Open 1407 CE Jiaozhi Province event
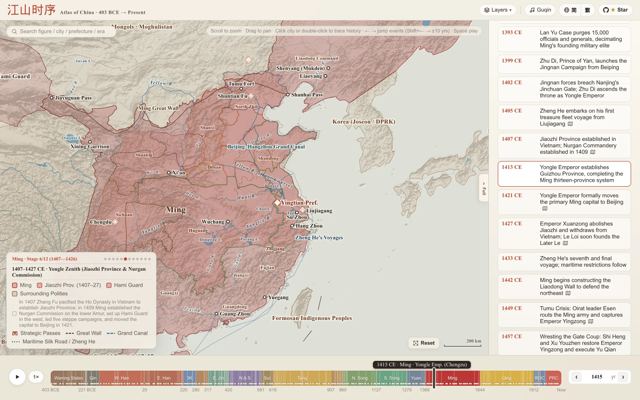The height and width of the screenshot is (400, 640). pyautogui.click(x=564, y=145)
